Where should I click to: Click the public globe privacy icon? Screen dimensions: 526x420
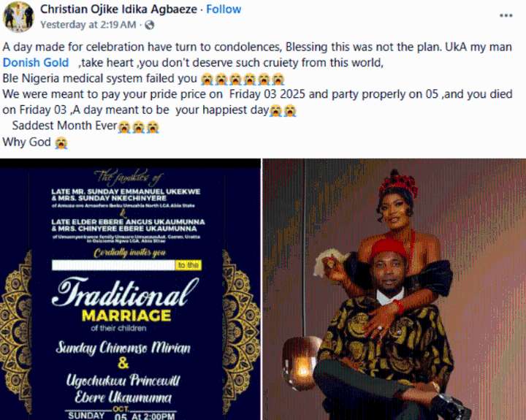[x=149, y=25]
